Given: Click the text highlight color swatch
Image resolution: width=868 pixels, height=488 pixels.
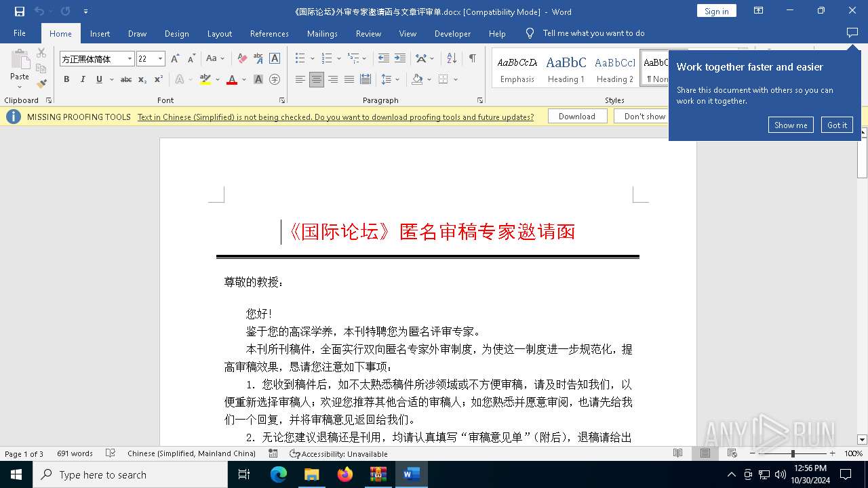Looking at the screenshot, I should (205, 79).
